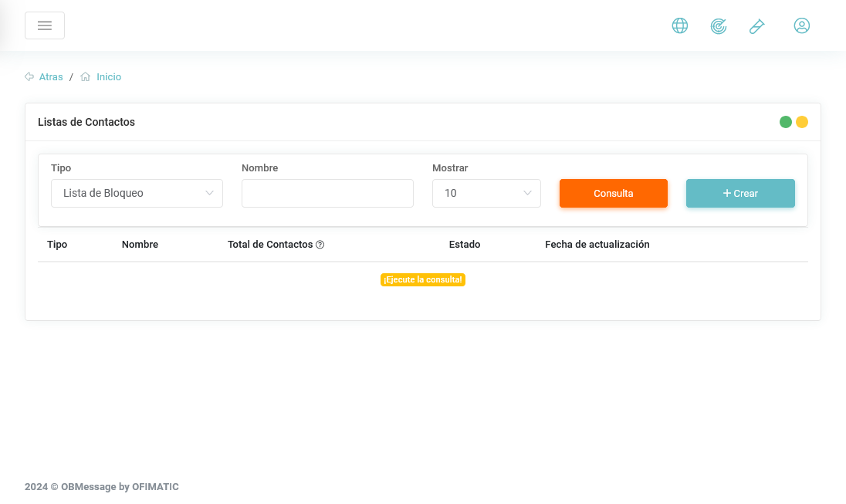Open the user profile icon
The width and height of the screenshot is (846, 504).
pos(802,25)
